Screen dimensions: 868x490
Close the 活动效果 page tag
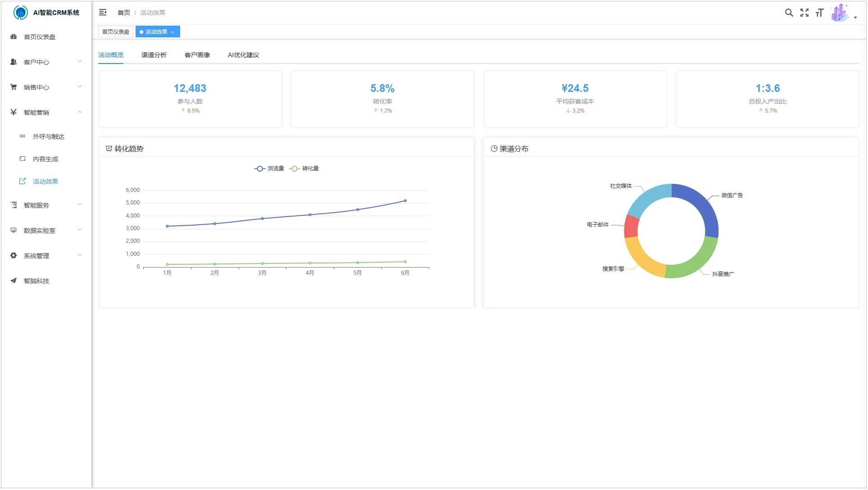pyautogui.click(x=173, y=32)
